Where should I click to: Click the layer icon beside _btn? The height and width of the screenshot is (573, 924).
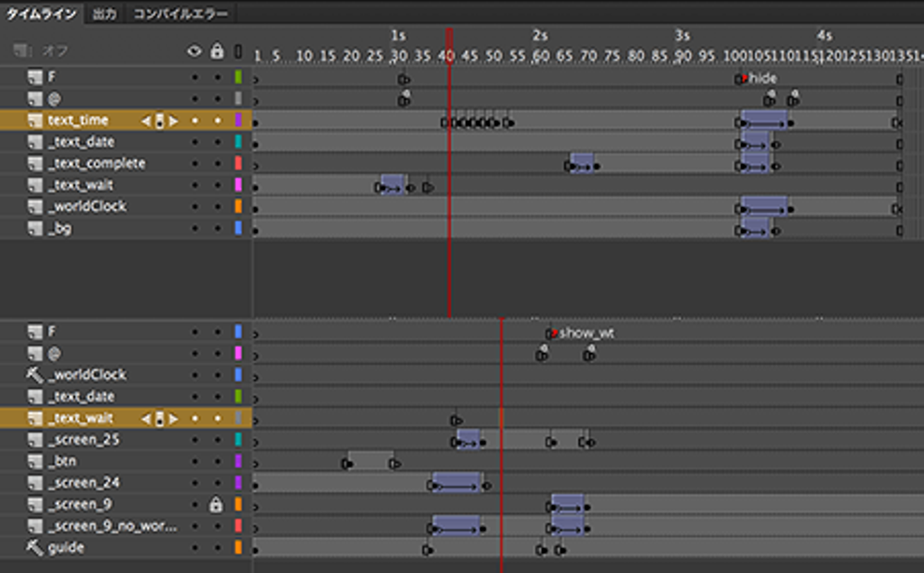coord(35,461)
